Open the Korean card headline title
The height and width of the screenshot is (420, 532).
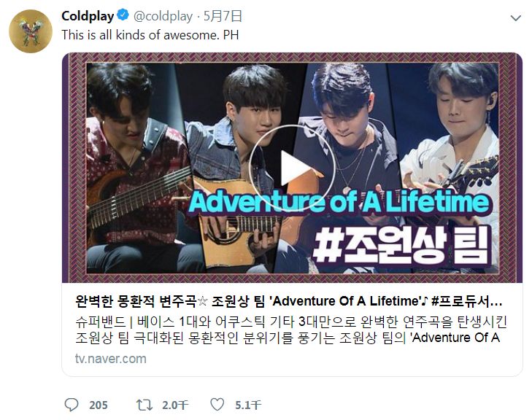click(288, 301)
